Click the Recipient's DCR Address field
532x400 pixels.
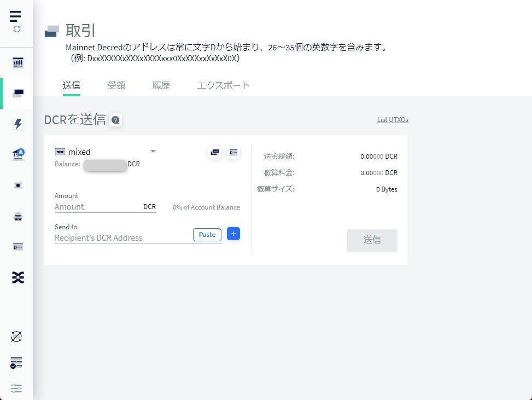pos(121,238)
